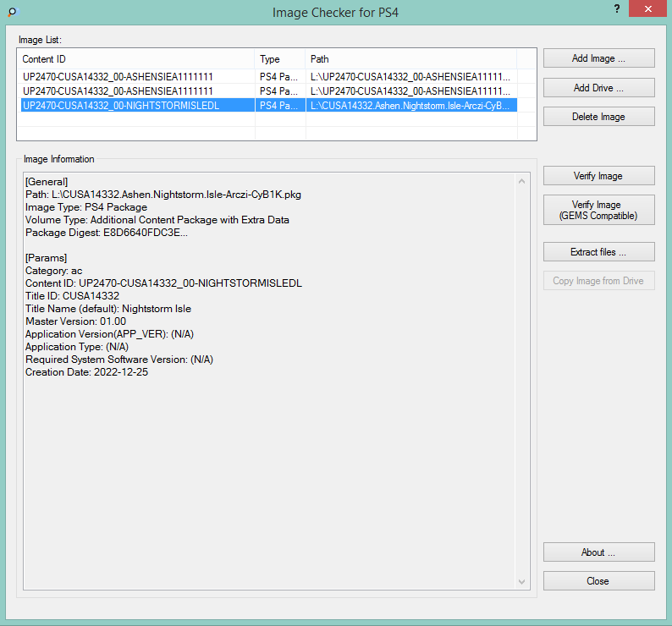The height and width of the screenshot is (626, 672).
Task: Click the [Params] section heading
Action: (x=47, y=258)
